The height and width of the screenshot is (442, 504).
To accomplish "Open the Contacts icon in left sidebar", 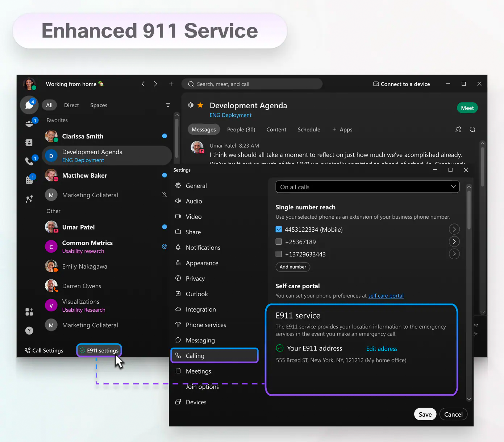I will click(29, 143).
